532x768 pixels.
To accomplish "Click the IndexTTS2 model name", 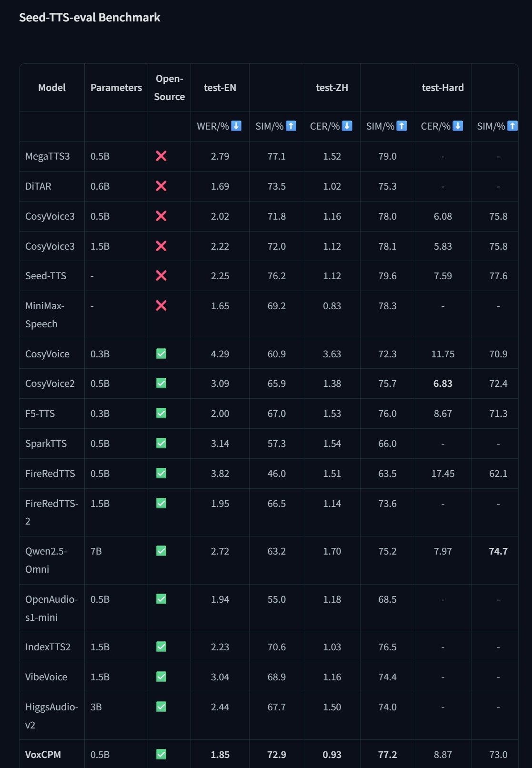I will pos(48,647).
